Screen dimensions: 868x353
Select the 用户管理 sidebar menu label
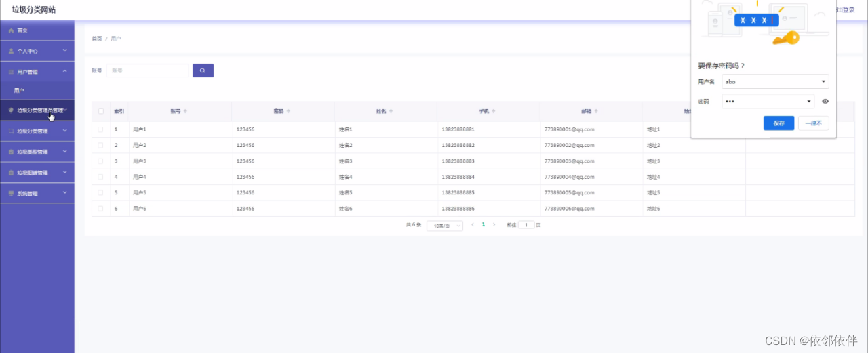click(x=28, y=71)
